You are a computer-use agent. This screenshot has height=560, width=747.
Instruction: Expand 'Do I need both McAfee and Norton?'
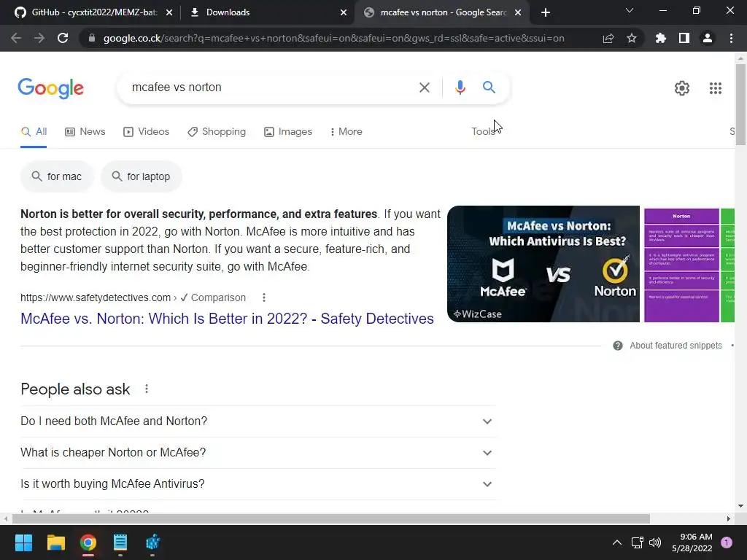(258, 421)
